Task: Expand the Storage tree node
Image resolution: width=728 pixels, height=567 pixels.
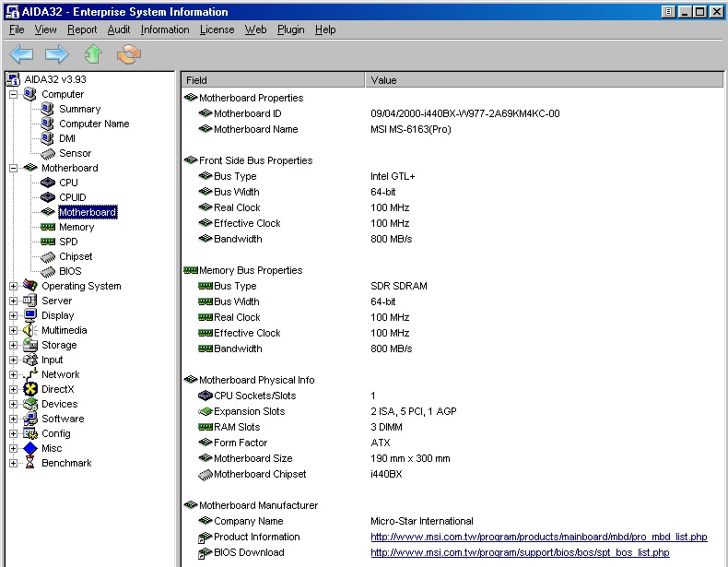Action: 13,345
